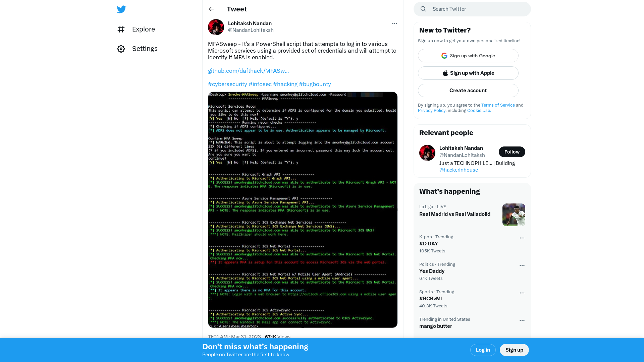Click Log in button
This screenshot has height=362, width=644.
pyautogui.click(x=483, y=350)
